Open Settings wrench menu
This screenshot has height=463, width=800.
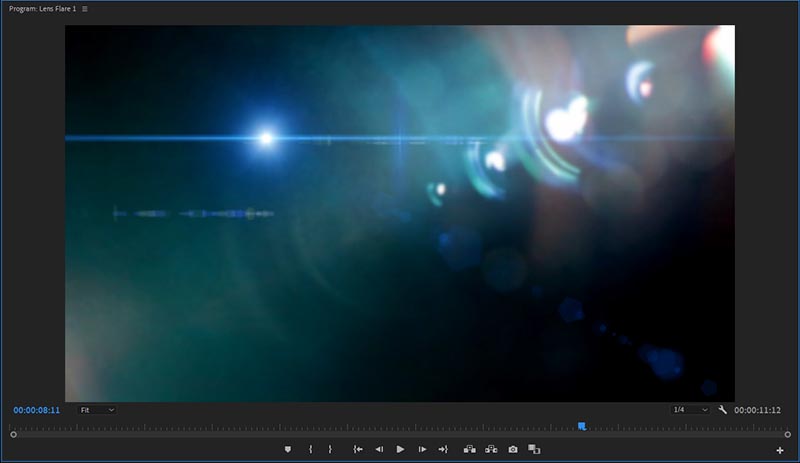[722, 409]
